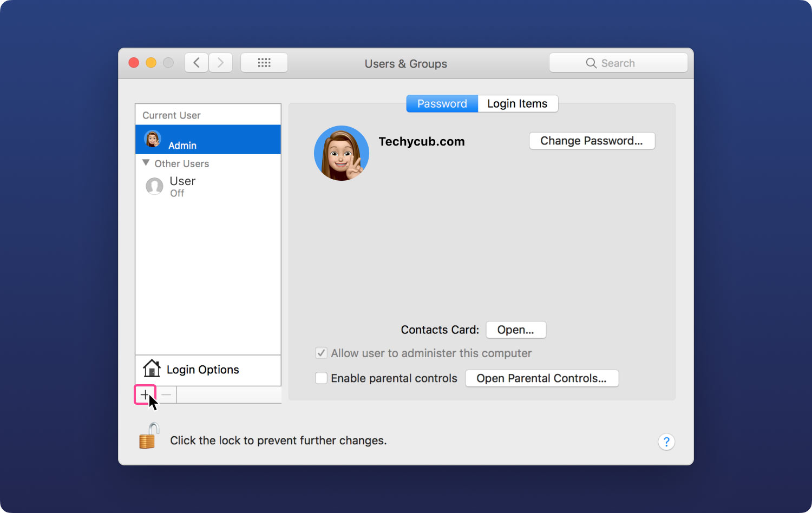The image size is (812, 513).
Task: Click the padlock to prevent further changes
Action: [x=149, y=436]
